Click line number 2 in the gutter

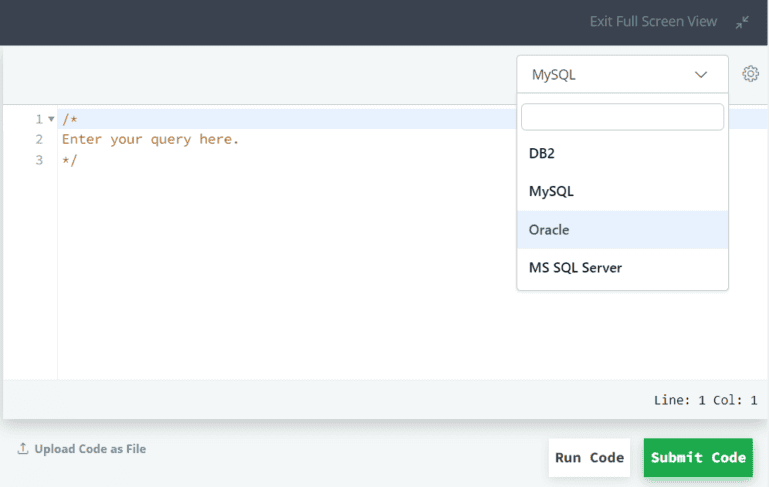coord(39,140)
